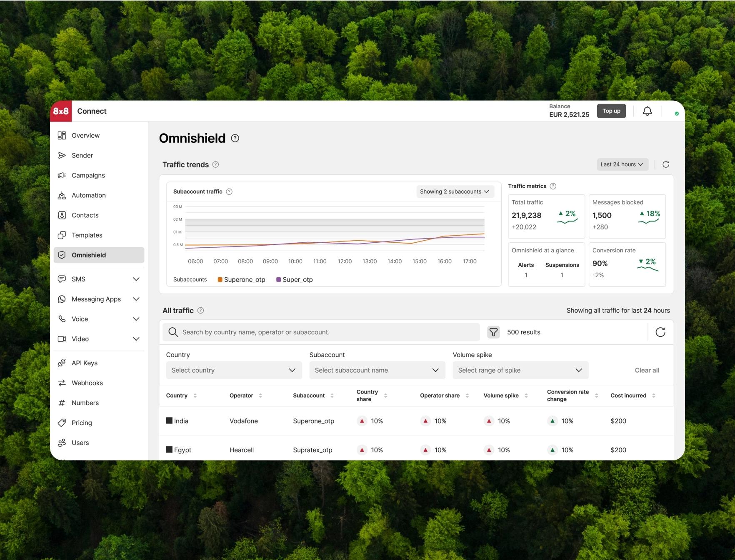
Task: Open the Last 24 hours dropdown
Action: click(622, 164)
